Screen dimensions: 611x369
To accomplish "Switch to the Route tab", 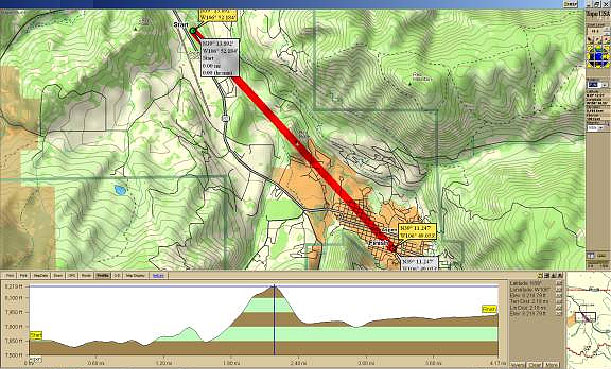I will tap(86, 275).
